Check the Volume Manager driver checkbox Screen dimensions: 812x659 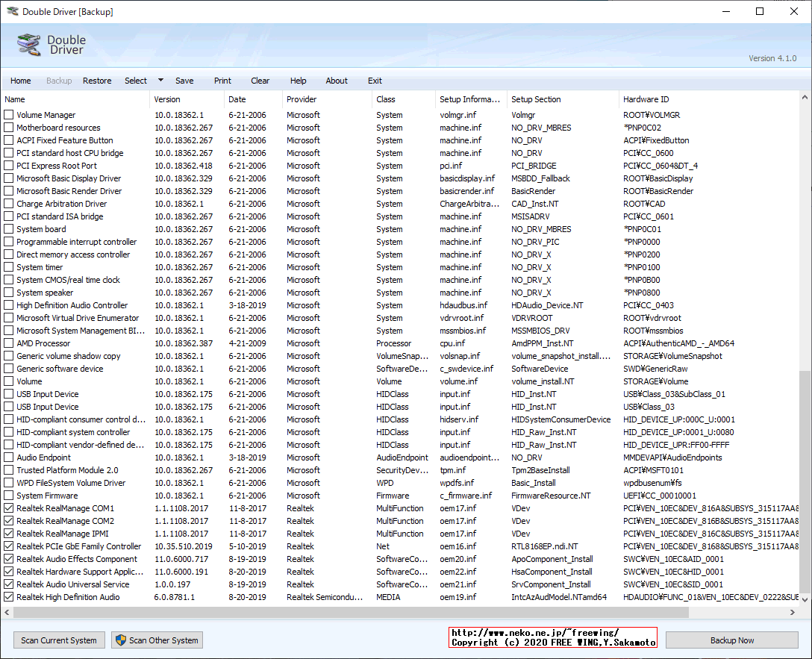(9, 115)
